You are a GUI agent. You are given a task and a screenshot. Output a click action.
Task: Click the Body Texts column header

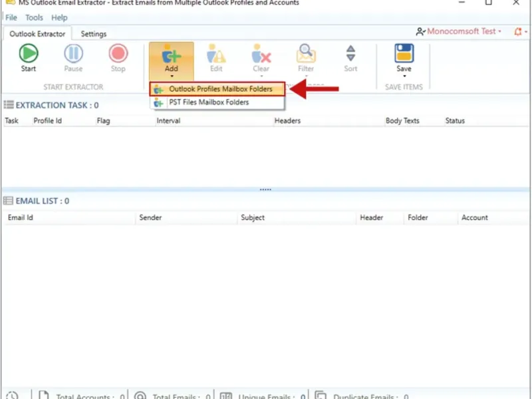coord(402,121)
